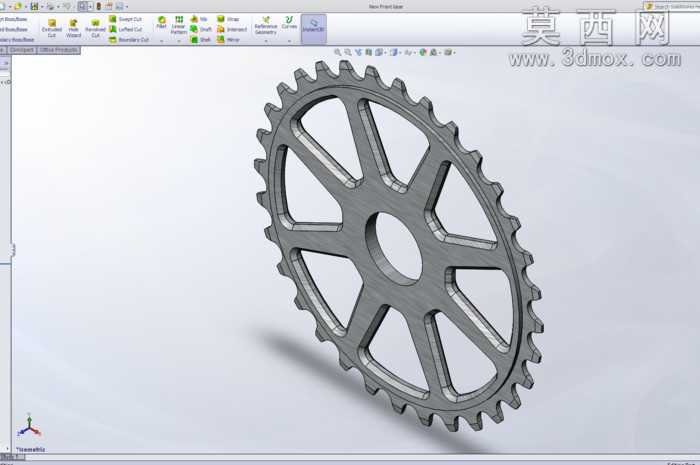Open the View Settings dropdown arrow
This screenshot has height=465, width=700.
click(x=454, y=53)
